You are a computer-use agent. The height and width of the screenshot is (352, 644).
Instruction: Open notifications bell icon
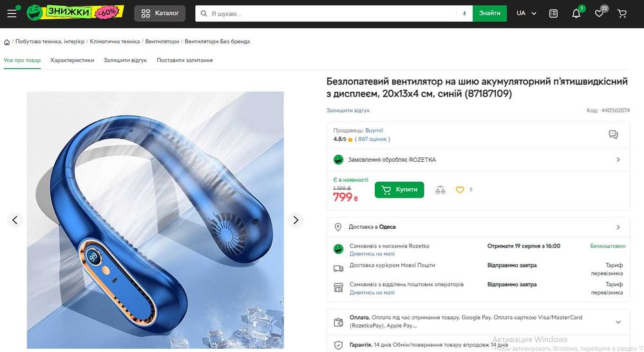point(576,14)
